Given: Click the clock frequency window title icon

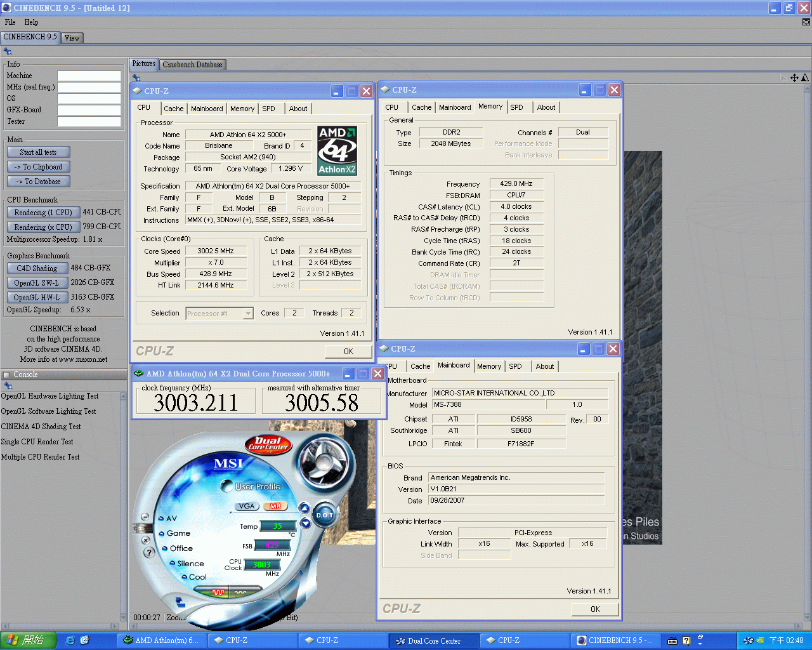Looking at the screenshot, I should (x=138, y=373).
